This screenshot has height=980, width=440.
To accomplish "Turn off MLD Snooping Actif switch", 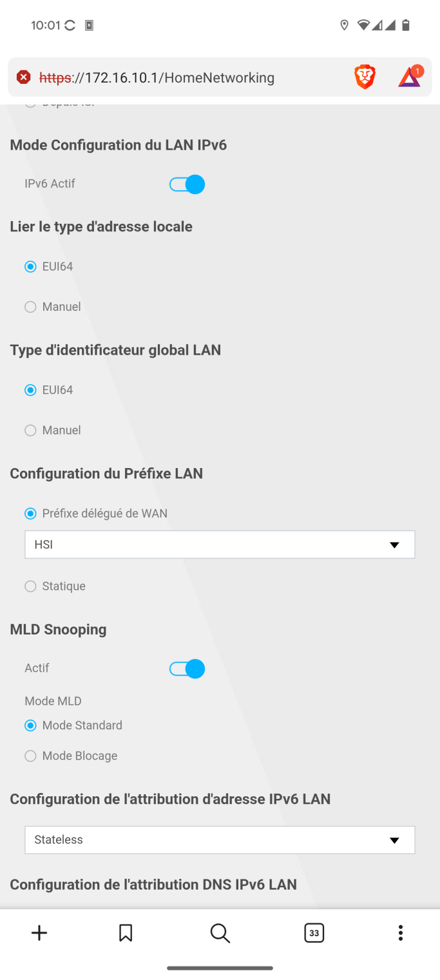I will 187,669.
